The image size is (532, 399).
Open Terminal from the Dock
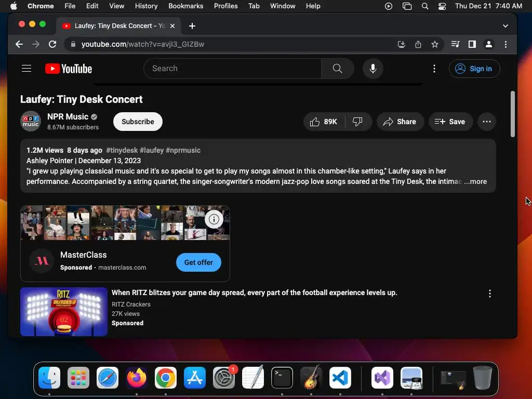(x=282, y=378)
